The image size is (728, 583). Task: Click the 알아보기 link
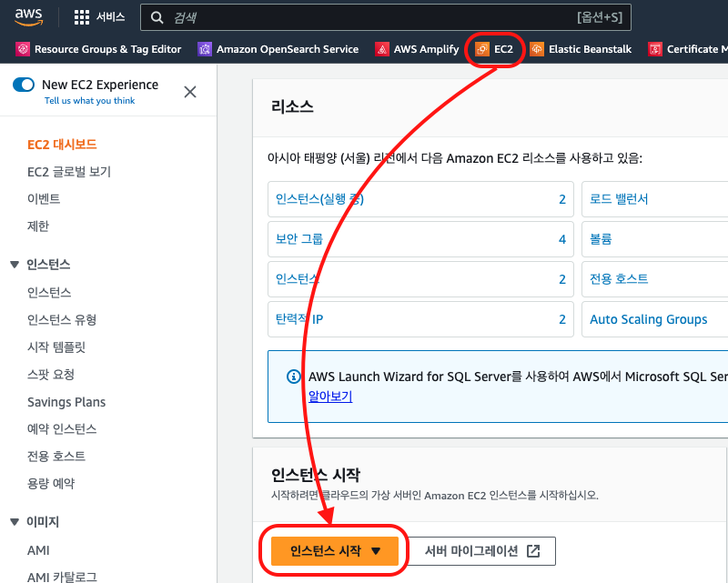point(330,397)
